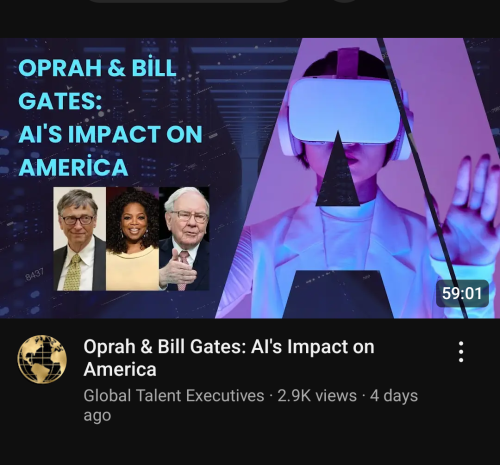Click the "AMERİCA" word in the thumbnail
The height and width of the screenshot is (465, 500).
(73, 167)
